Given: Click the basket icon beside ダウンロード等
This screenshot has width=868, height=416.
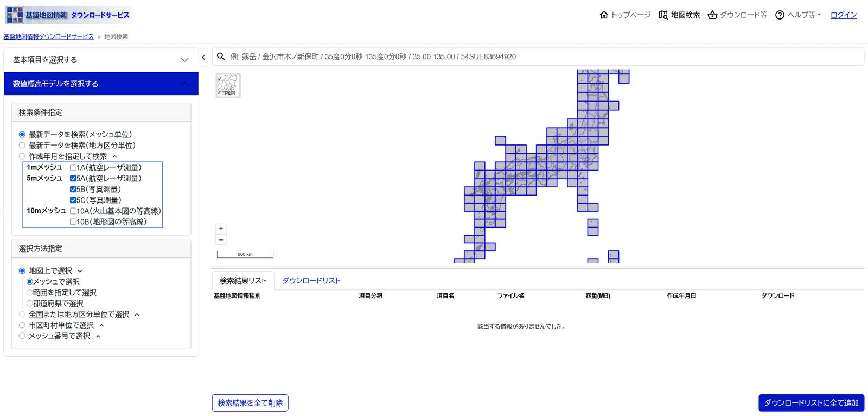Looking at the screenshot, I should [x=712, y=15].
